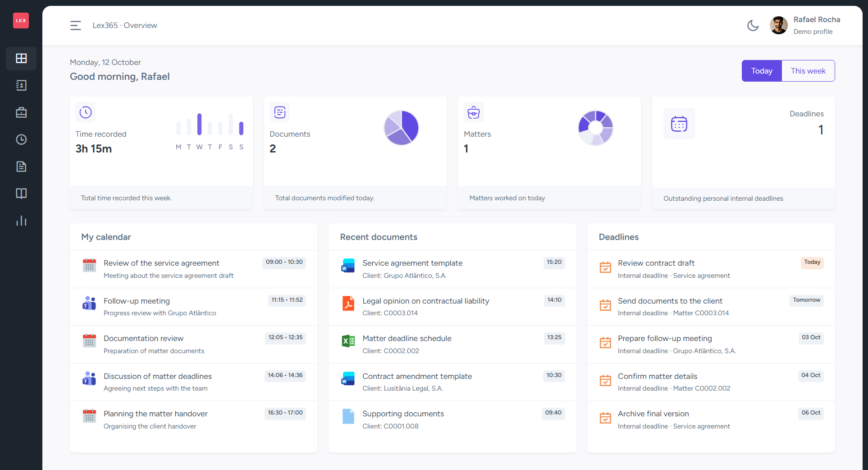Click the Lex365 · Overview breadcrumb
Image resolution: width=868 pixels, height=470 pixels.
coord(125,25)
